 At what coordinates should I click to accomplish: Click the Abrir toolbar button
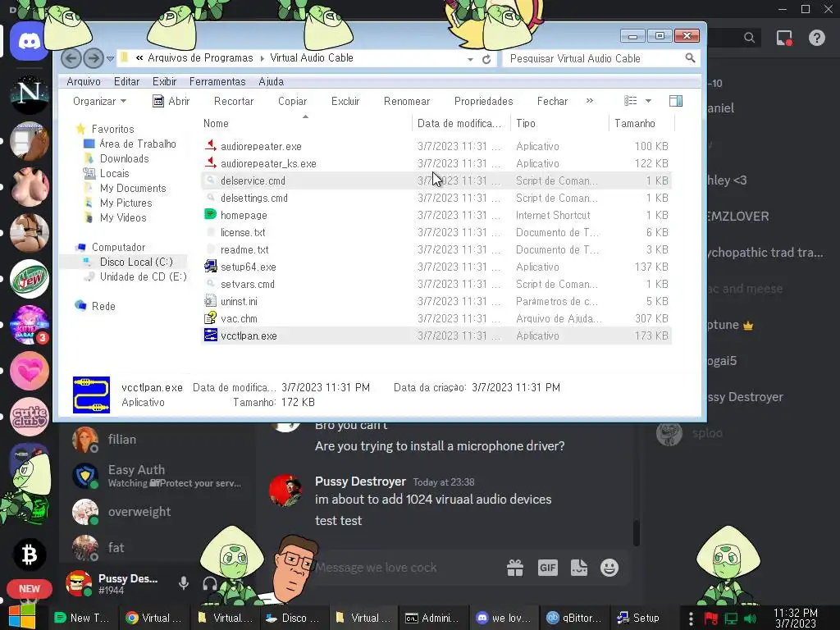pyautogui.click(x=171, y=101)
